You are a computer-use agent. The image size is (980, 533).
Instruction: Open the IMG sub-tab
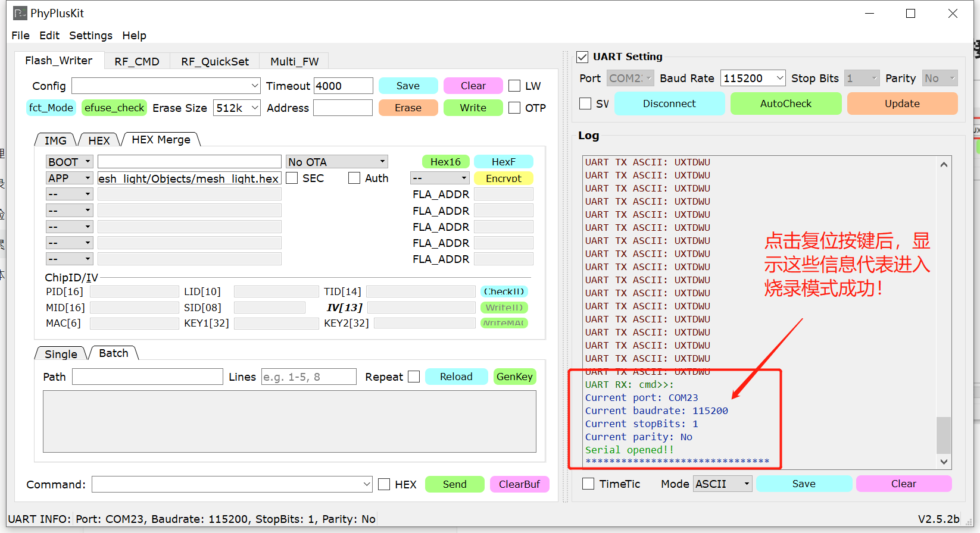pyautogui.click(x=55, y=140)
